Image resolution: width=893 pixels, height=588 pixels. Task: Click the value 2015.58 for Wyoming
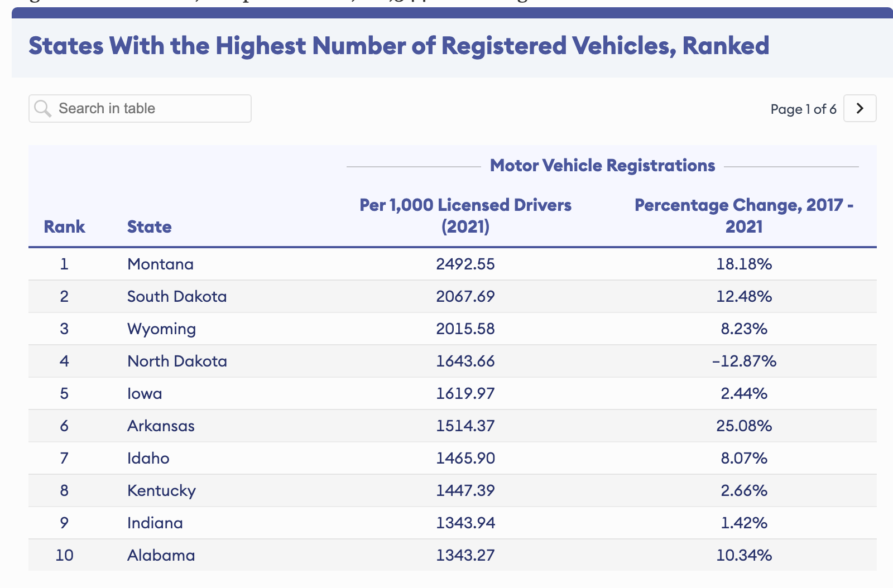pos(465,329)
